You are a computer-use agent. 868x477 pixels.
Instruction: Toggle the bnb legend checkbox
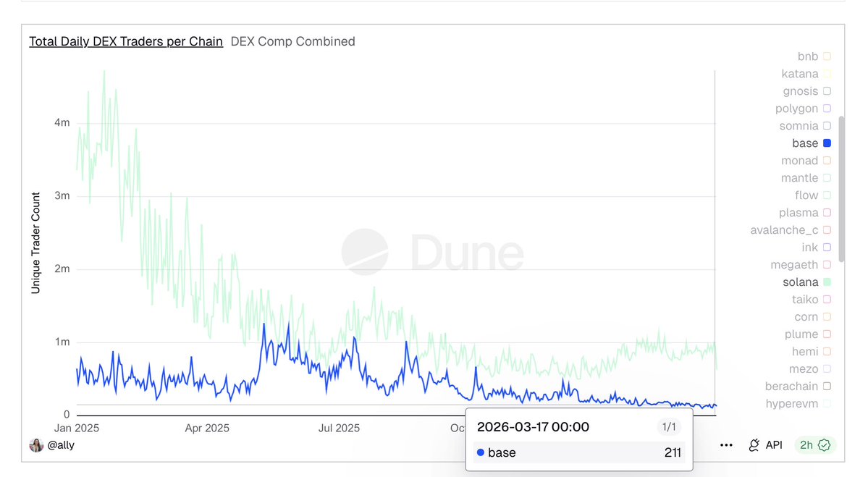pos(827,56)
